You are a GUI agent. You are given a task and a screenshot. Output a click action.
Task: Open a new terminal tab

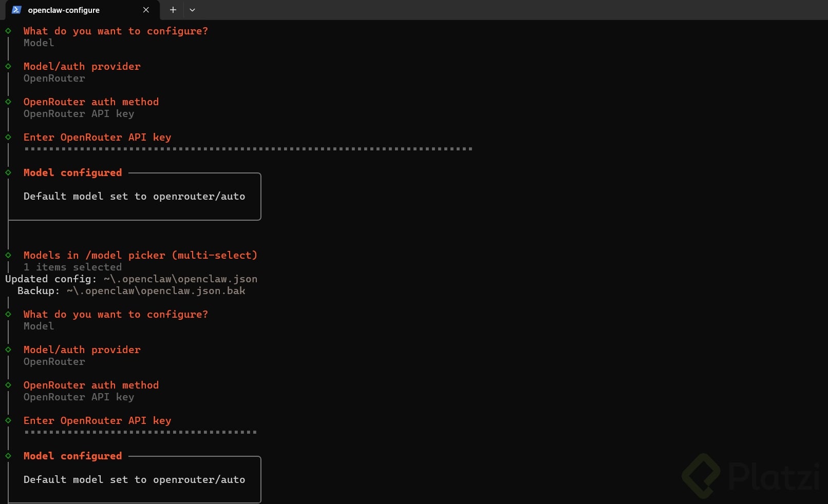coord(173,10)
